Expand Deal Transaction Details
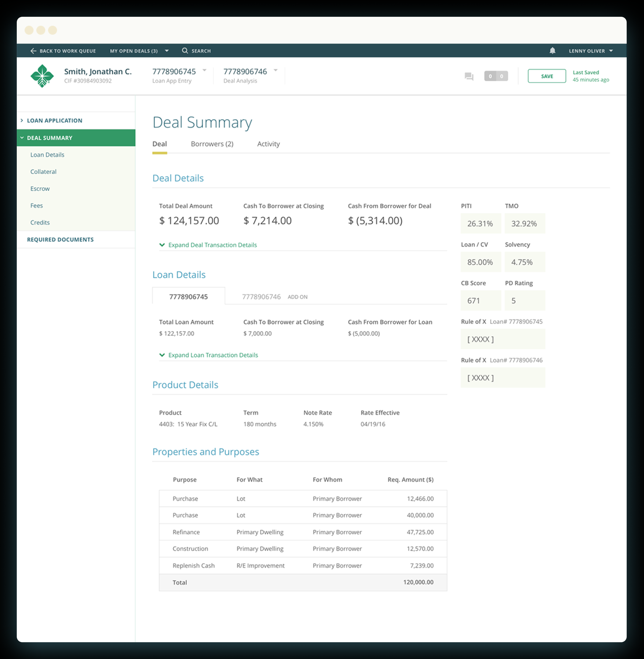 [208, 245]
